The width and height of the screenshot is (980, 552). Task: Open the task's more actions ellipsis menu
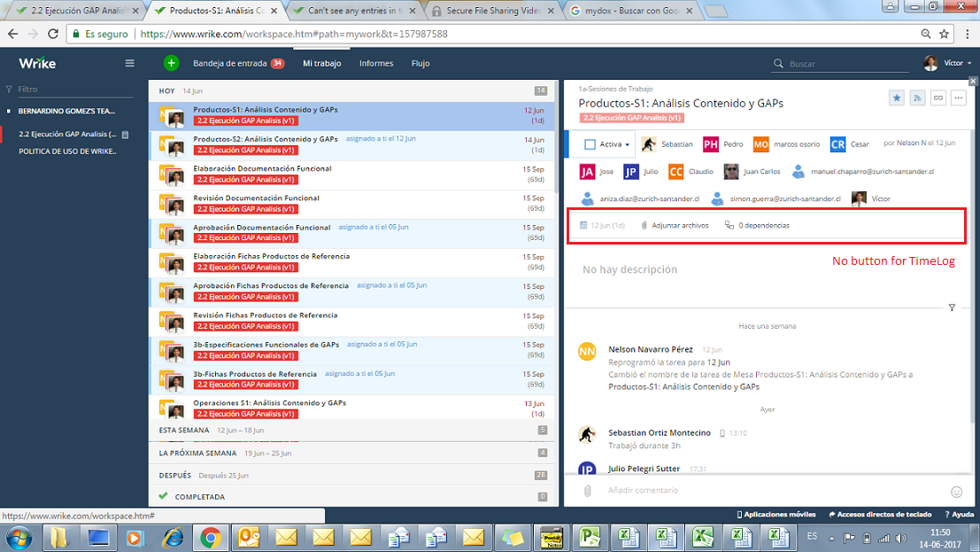[959, 97]
